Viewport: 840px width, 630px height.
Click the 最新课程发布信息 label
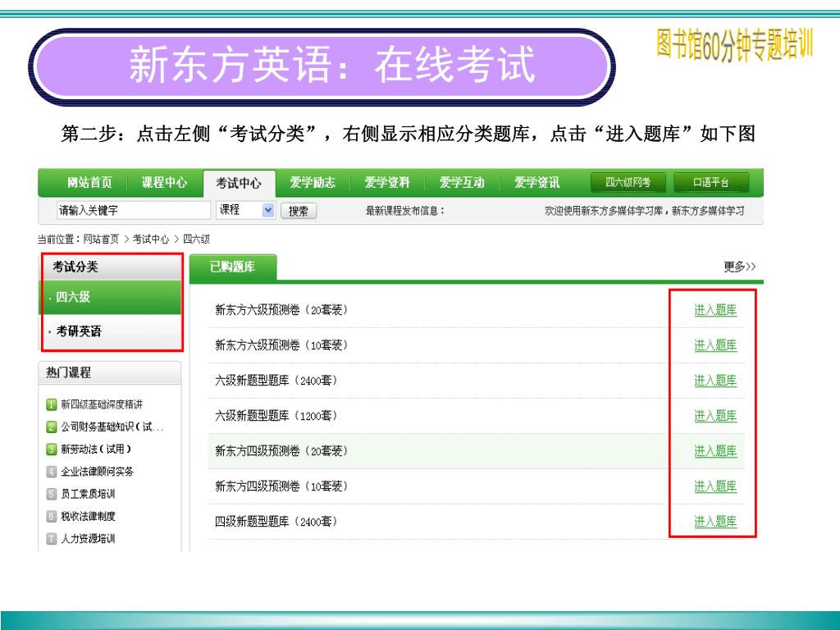405,211
